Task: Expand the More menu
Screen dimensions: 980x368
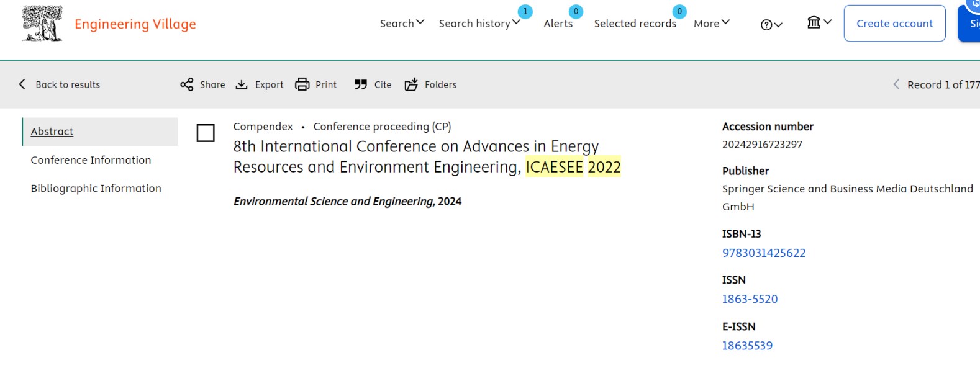Action: (712, 24)
